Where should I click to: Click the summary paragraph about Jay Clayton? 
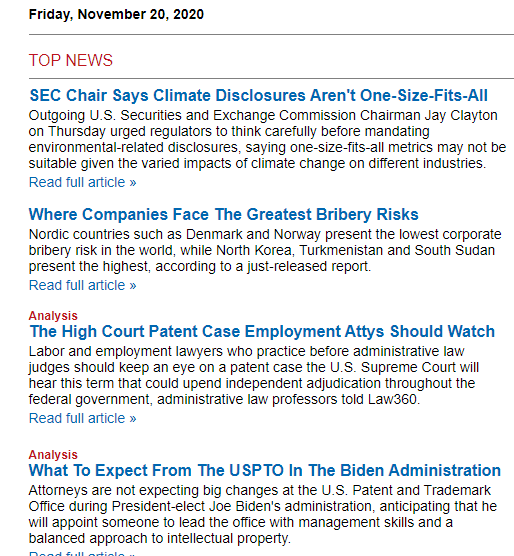[x=268, y=139]
